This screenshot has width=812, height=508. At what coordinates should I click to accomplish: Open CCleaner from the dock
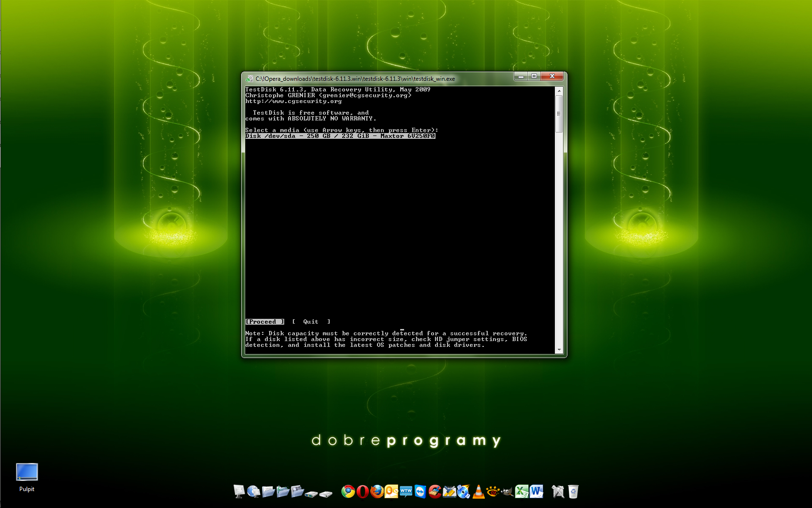[435, 492]
